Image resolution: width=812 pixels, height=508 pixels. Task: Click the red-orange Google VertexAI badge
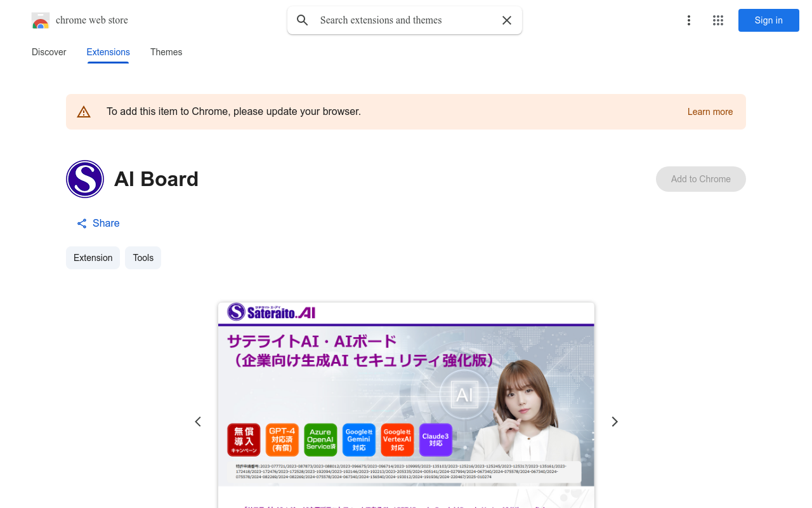397,440
